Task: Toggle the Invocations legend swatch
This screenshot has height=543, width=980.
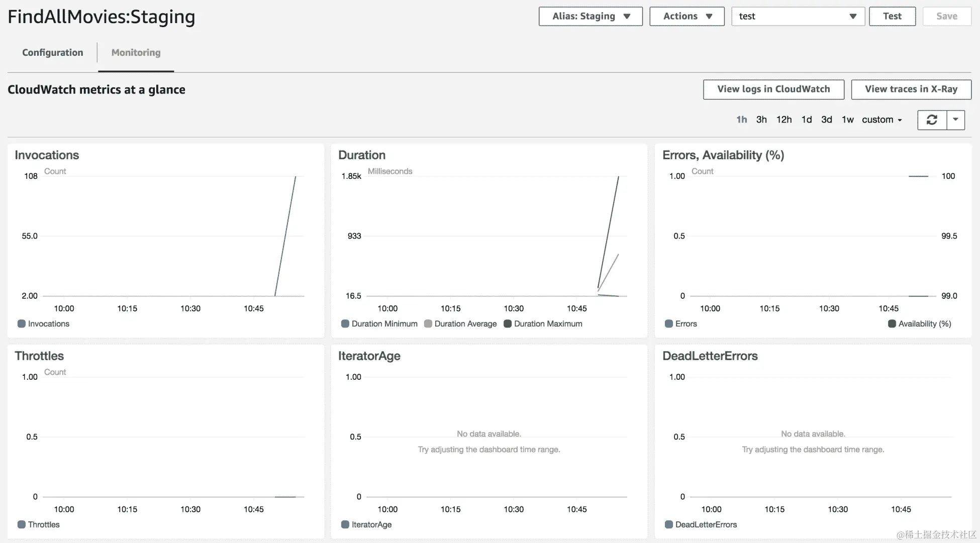Action: (22, 324)
